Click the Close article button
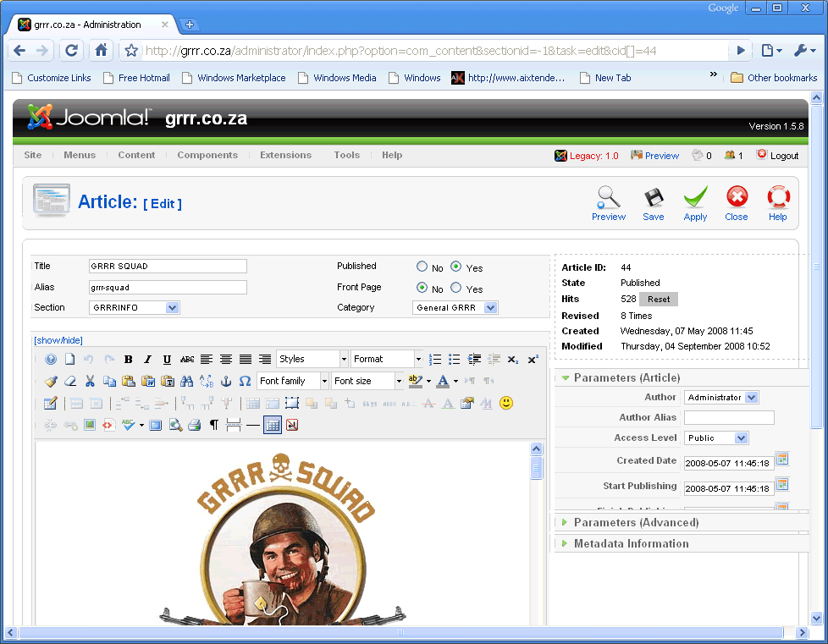This screenshot has height=644, width=828. [x=736, y=204]
